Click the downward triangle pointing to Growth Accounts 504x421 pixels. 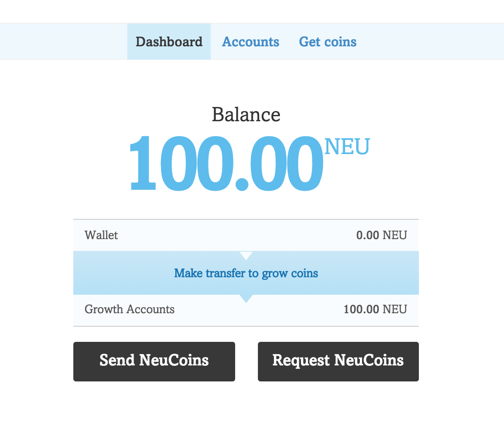pyautogui.click(x=246, y=298)
